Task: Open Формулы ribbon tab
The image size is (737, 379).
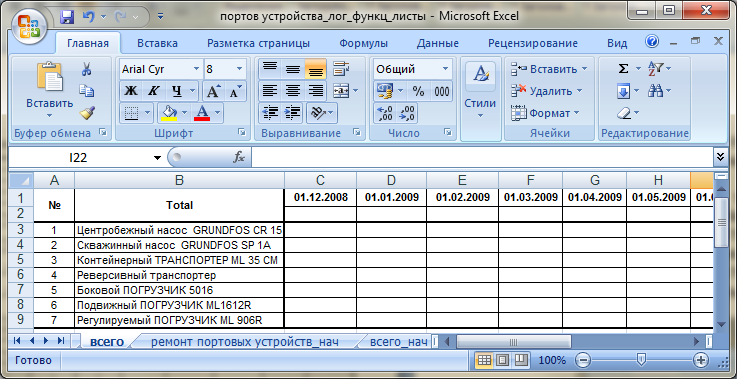Action: tap(364, 43)
